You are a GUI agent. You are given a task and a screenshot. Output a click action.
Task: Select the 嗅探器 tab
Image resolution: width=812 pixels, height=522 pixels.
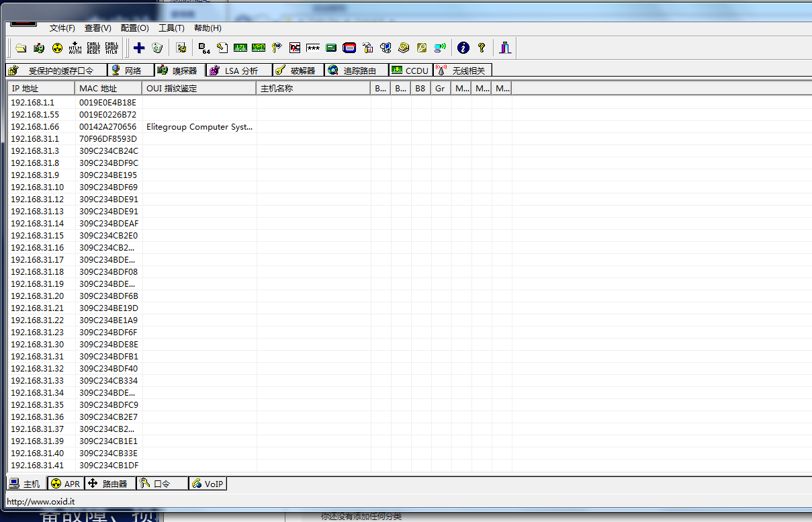tap(180, 70)
